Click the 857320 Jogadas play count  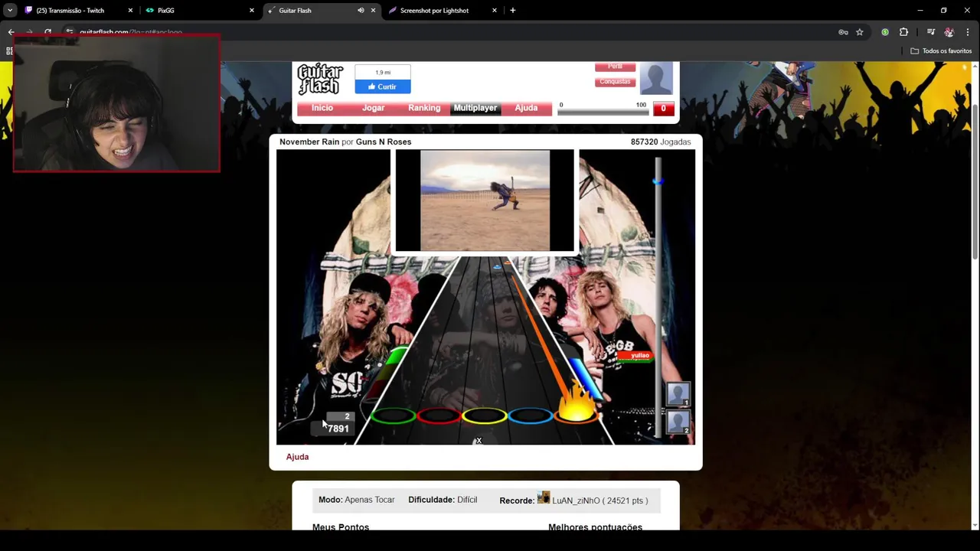[661, 142]
